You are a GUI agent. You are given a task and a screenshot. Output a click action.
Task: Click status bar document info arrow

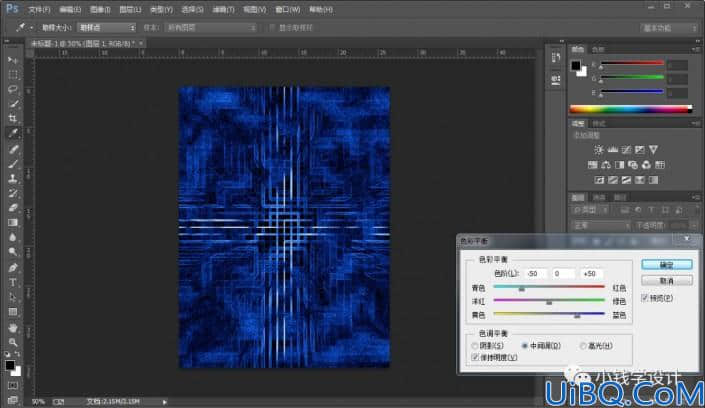165,402
